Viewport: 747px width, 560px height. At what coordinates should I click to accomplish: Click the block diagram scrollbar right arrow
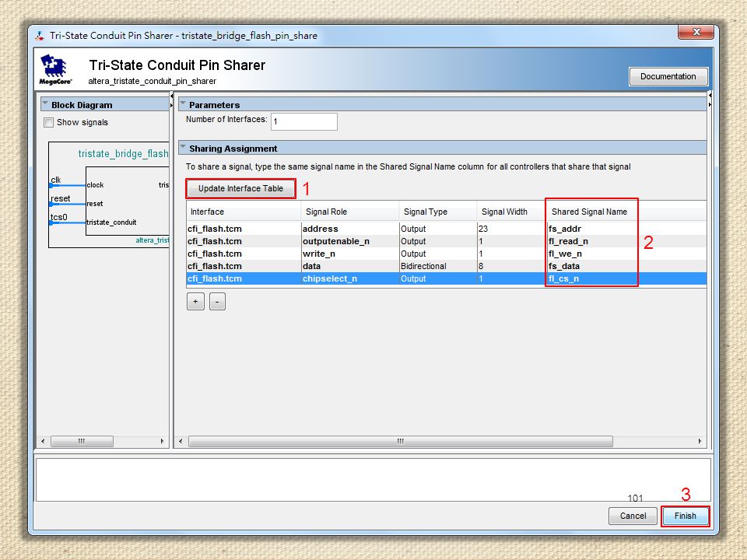(x=162, y=442)
